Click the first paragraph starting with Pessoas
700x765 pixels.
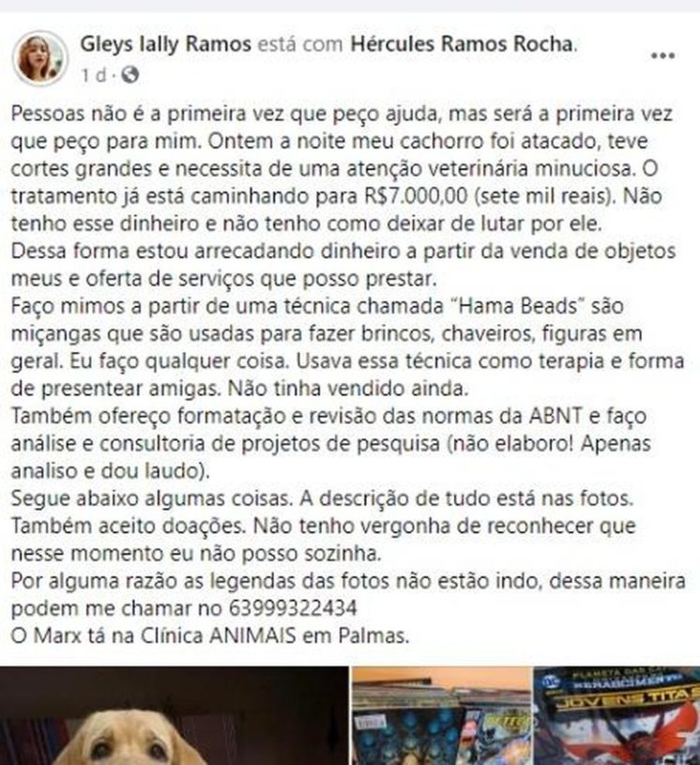[x=342, y=168]
